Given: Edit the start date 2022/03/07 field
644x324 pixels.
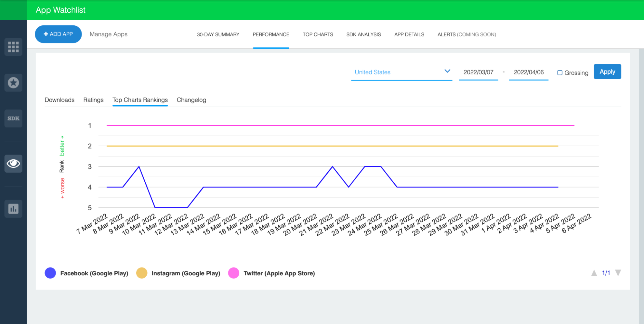Looking at the screenshot, I should point(478,72).
